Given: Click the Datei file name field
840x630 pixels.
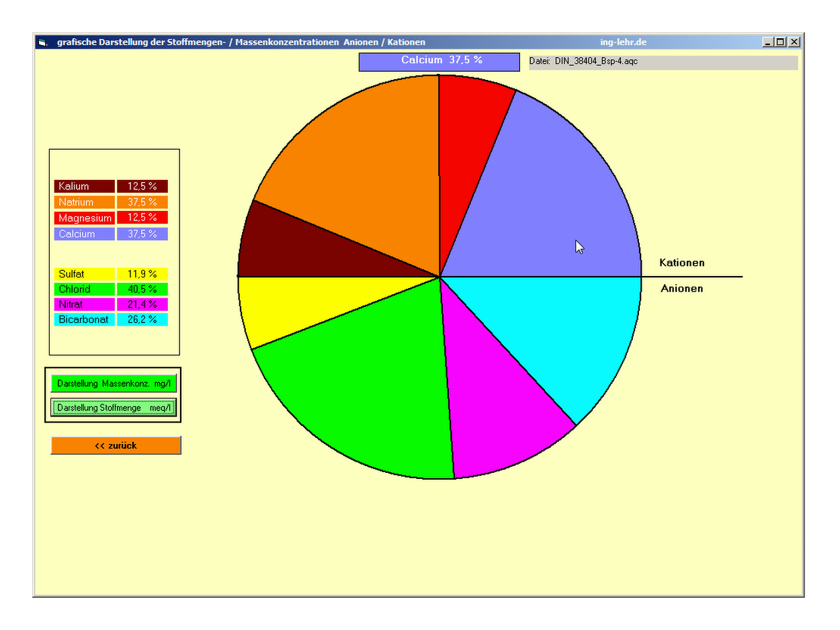Looking at the screenshot, I should pyautogui.click(x=663, y=62).
